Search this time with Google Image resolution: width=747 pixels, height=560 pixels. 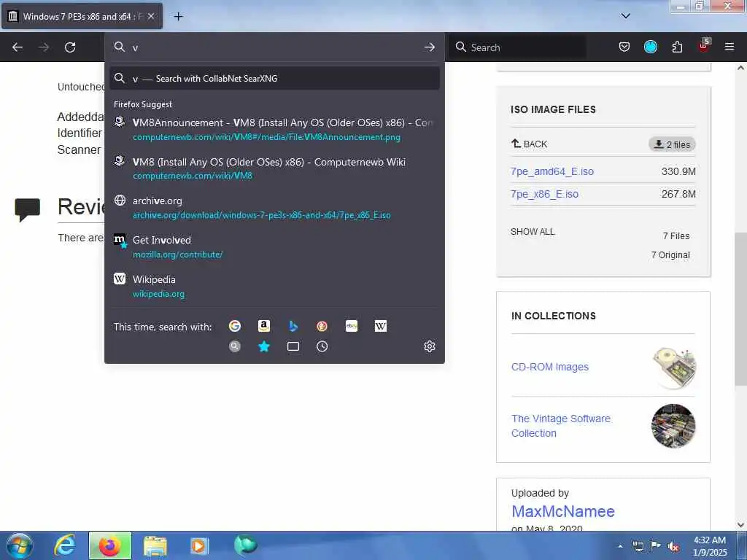[234, 326]
